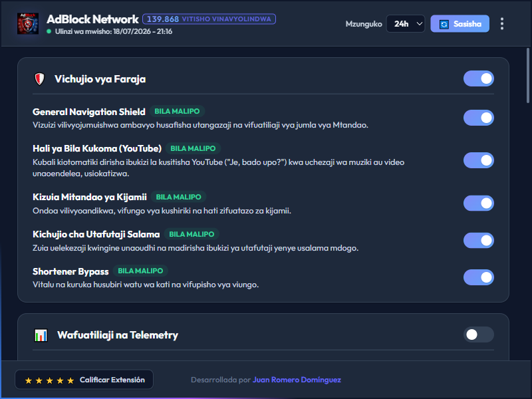Click the Calificar Extensión button
Viewport: 532px width, 399px height.
click(x=84, y=380)
